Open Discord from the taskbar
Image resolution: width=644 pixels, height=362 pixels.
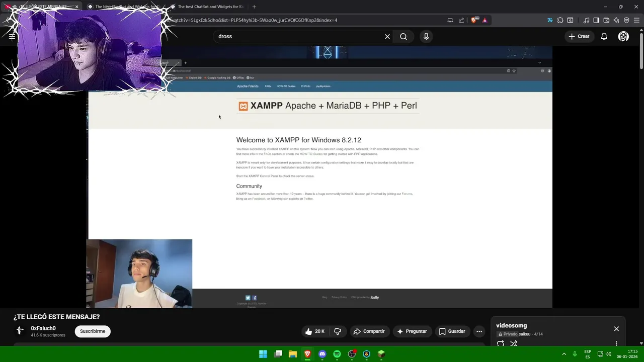(x=323, y=354)
